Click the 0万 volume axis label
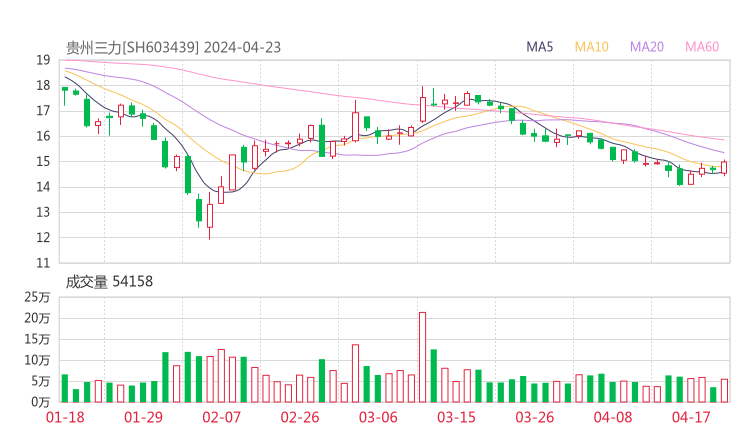 tap(41, 402)
